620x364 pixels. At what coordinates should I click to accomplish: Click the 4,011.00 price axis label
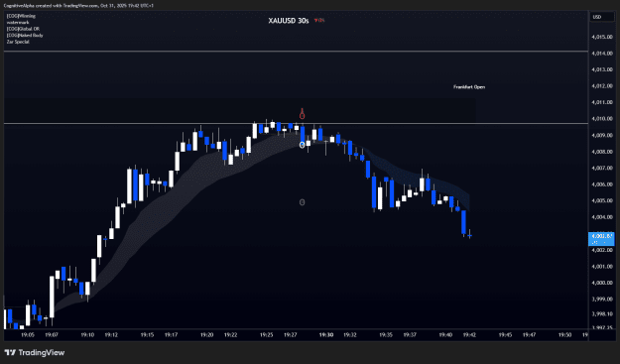(602, 102)
